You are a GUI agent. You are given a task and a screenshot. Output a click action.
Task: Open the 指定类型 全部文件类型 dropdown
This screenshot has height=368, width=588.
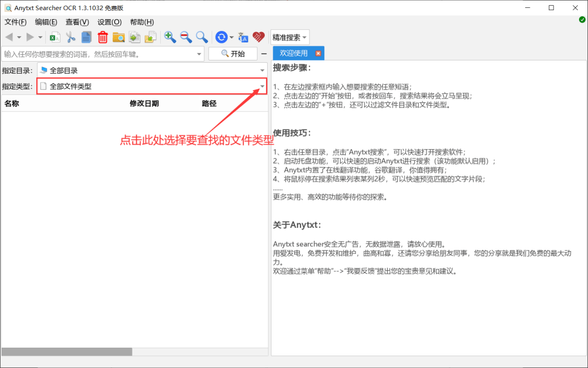pos(152,86)
